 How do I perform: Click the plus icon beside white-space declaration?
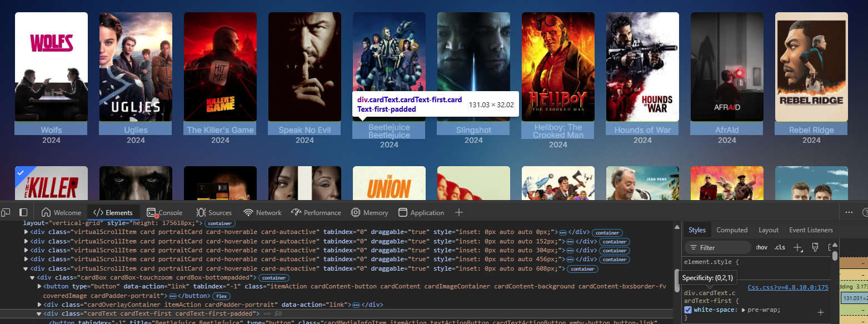pos(820,312)
